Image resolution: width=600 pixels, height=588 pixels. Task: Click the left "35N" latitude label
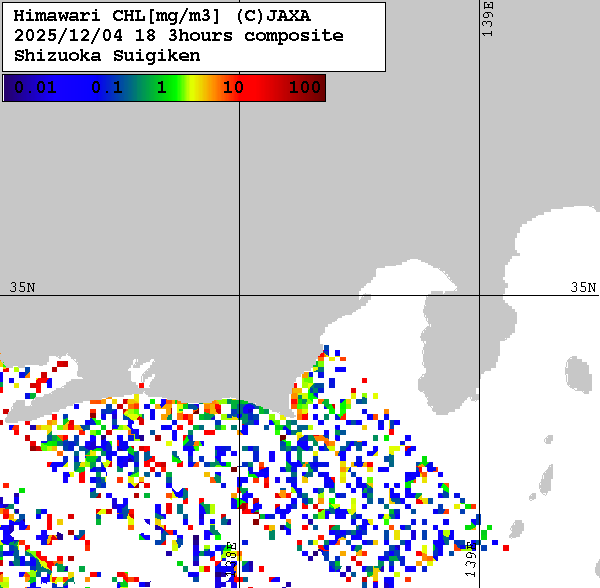click(x=22, y=287)
